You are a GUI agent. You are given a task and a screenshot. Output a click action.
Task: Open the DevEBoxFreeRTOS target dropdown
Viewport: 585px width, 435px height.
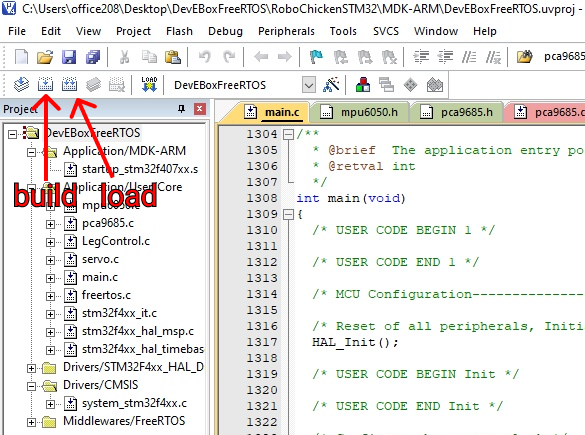pyautogui.click(x=309, y=85)
